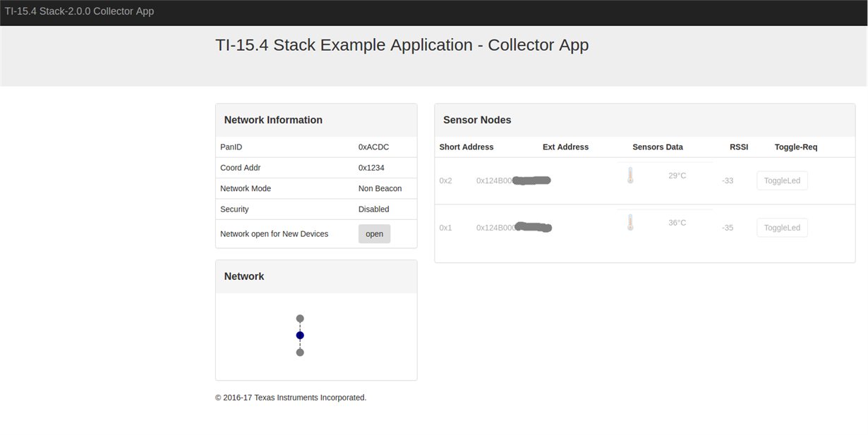Screen dimensions: 868x435
Task: Click the Coord Addr value 0x1234
Action: click(371, 168)
